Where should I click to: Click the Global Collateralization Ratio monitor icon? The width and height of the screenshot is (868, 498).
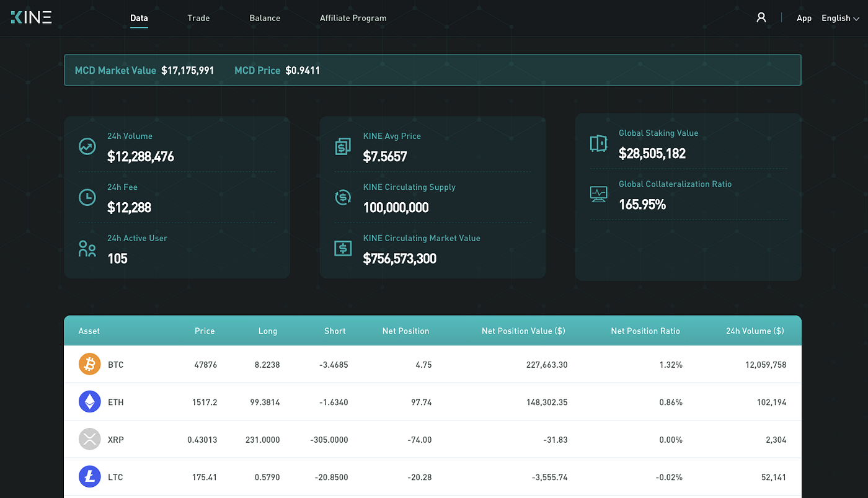(x=598, y=194)
